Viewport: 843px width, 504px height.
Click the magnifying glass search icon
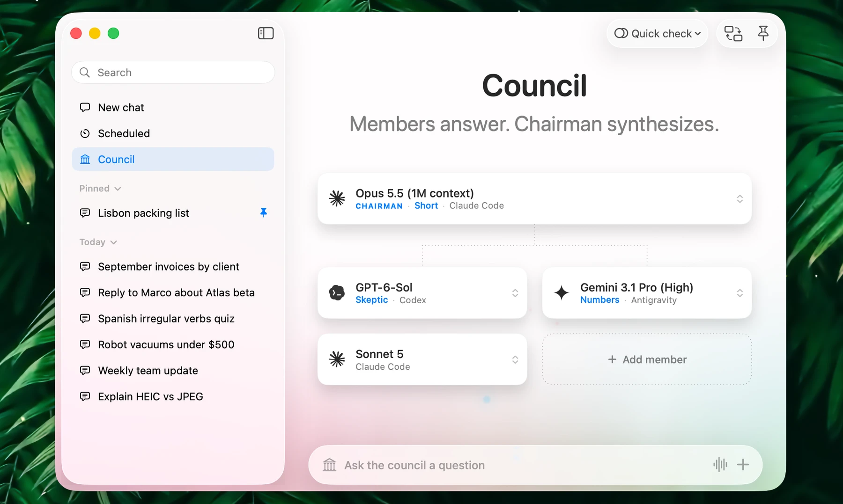(85, 73)
